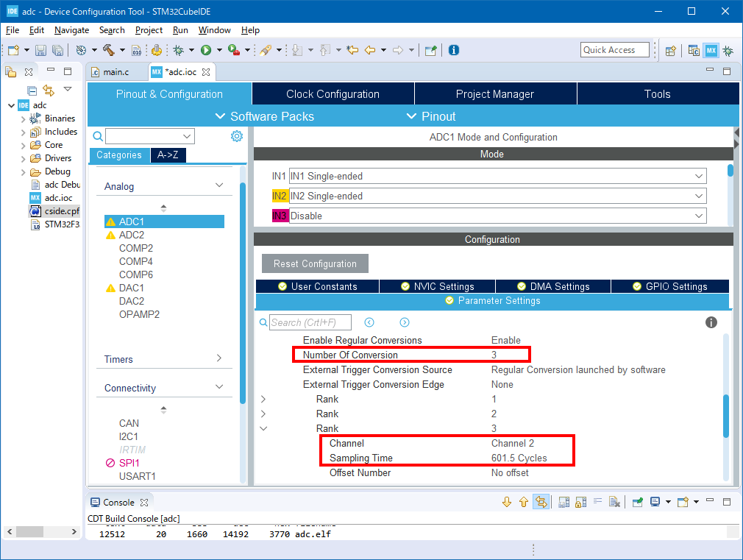Click the Quick Access field
The image size is (743, 560).
(614, 50)
